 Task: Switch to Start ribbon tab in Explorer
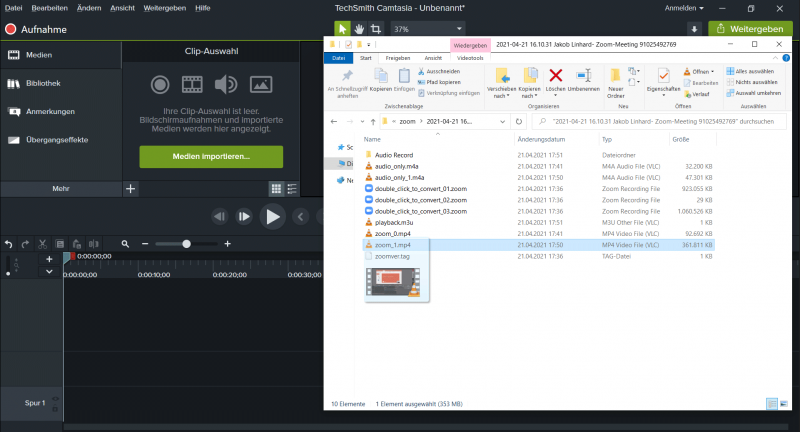coord(366,58)
